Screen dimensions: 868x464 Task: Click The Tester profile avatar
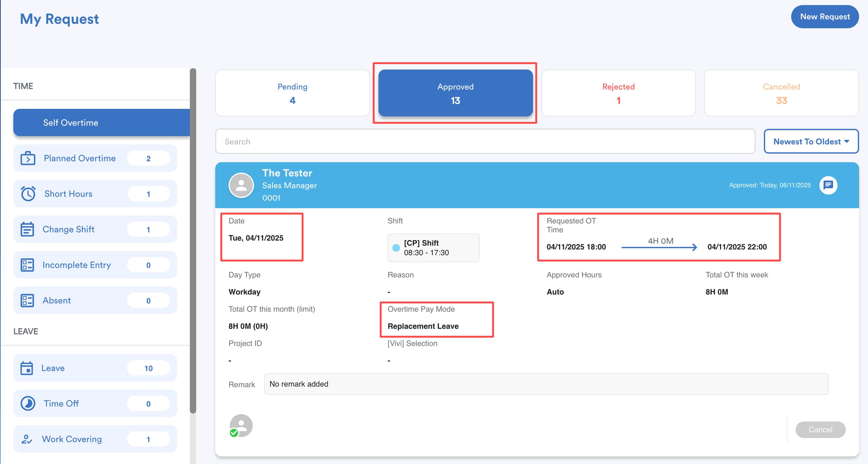(241, 185)
